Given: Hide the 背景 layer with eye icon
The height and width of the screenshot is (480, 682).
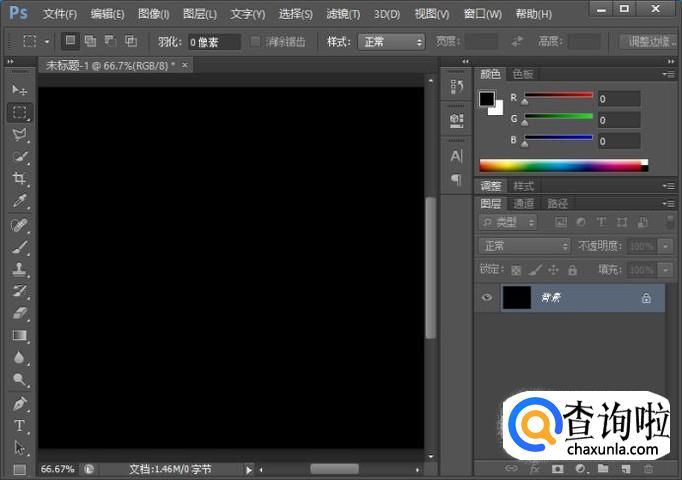Looking at the screenshot, I should [487, 298].
